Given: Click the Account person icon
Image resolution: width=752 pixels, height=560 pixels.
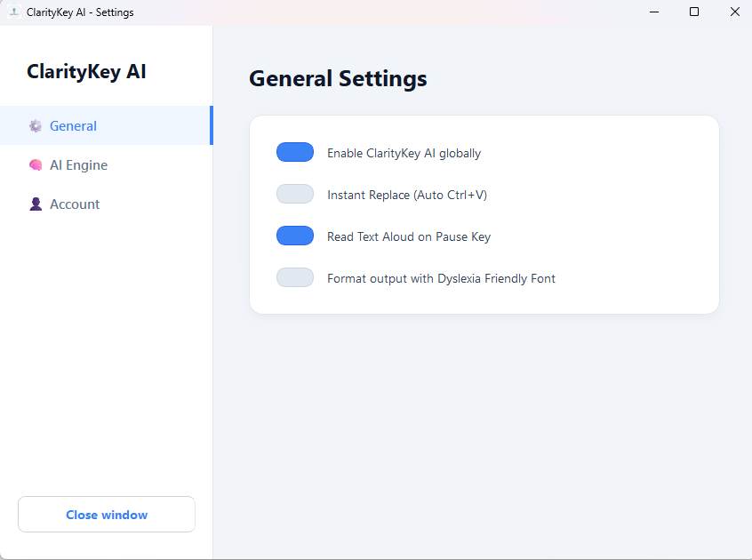Looking at the screenshot, I should click(36, 204).
